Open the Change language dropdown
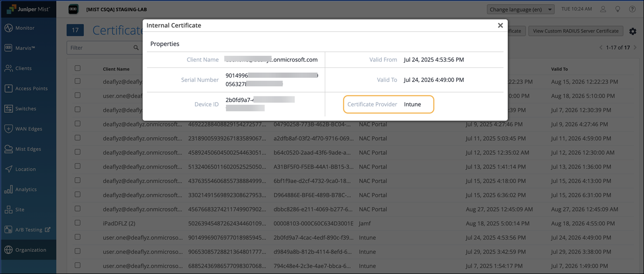This screenshot has width=644, height=274. click(x=520, y=9)
